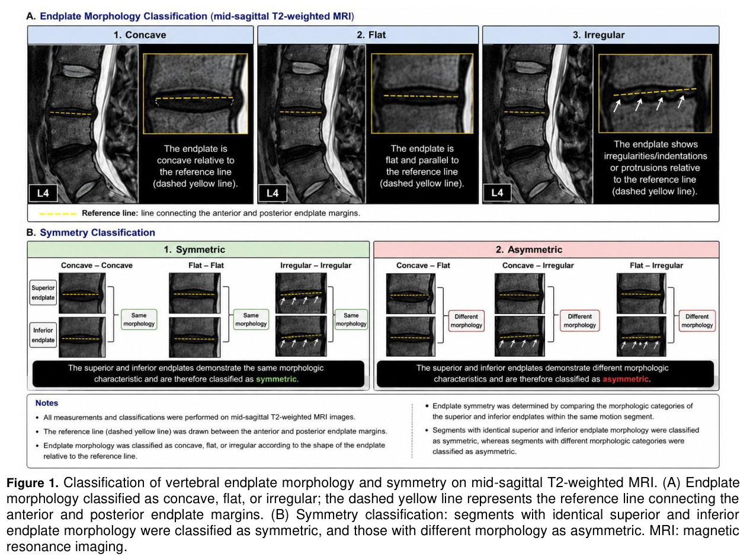
Task: Click the "Concave – Concave" column label
Action: click(x=97, y=265)
